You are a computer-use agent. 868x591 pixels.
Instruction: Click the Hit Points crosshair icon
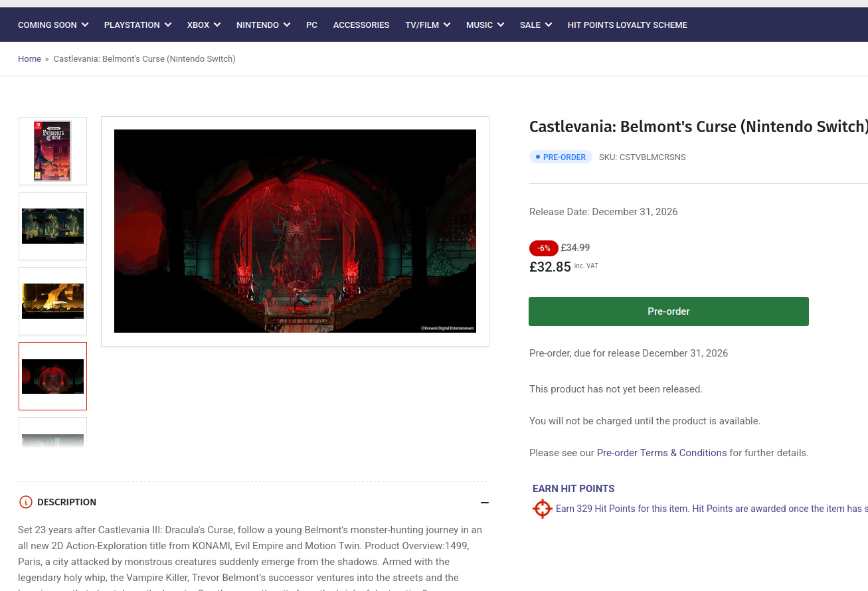point(543,509)
